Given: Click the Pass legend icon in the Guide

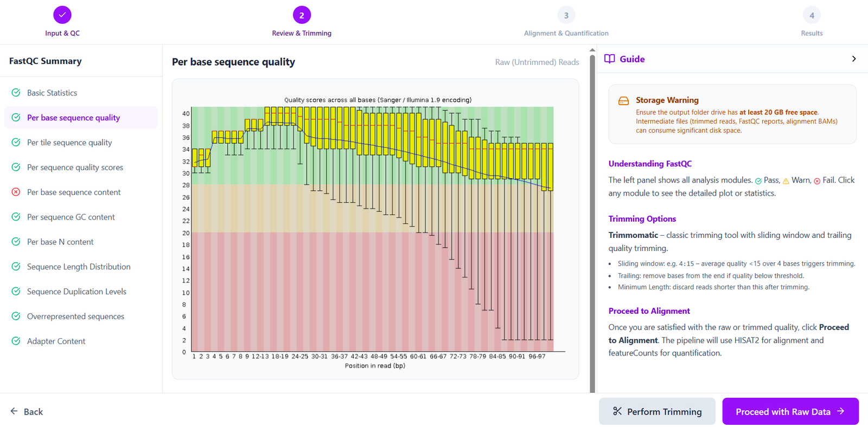Looking at the screenshot, I should coord(758,181).
